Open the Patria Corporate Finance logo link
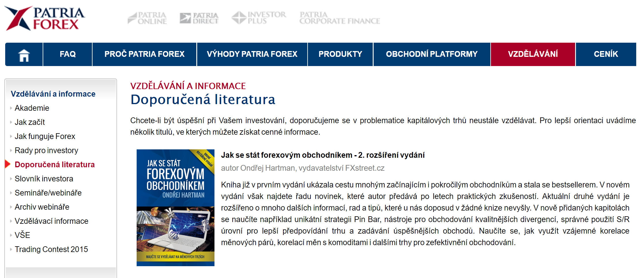The height and width of the screenshot is (278, 644). [339, 18]
